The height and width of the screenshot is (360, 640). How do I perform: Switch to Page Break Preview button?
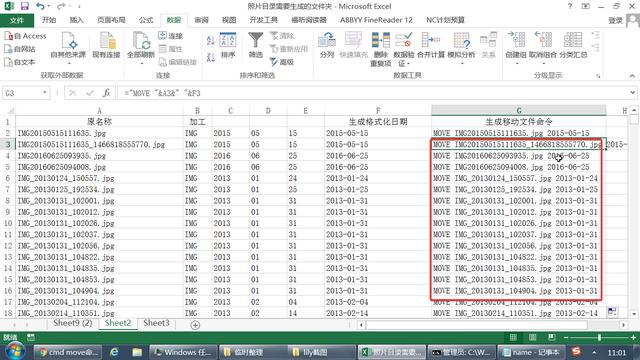(551, 337)
